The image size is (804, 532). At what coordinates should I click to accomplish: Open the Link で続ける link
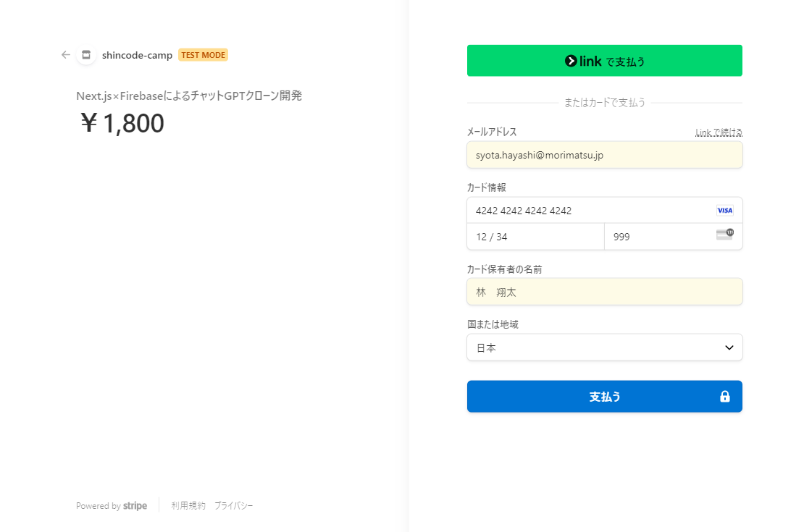tap(718, 132)
